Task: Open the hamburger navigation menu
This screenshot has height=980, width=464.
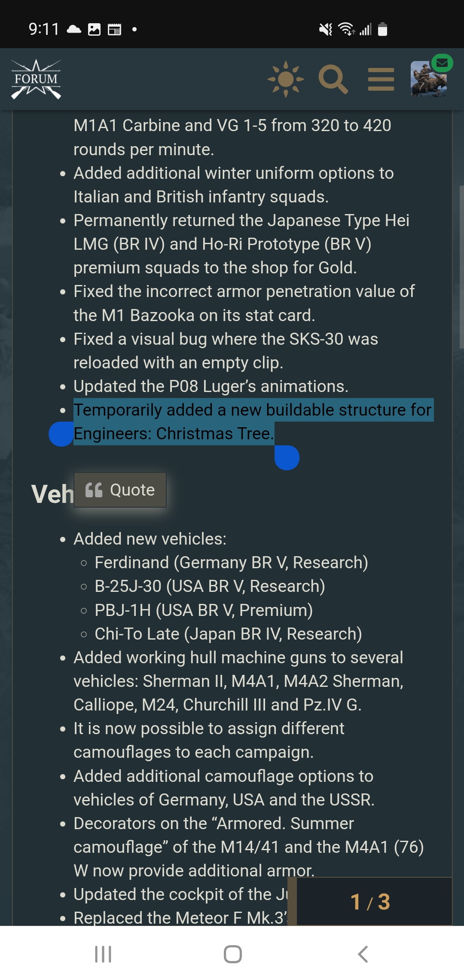Action: [x=381, y=80]
